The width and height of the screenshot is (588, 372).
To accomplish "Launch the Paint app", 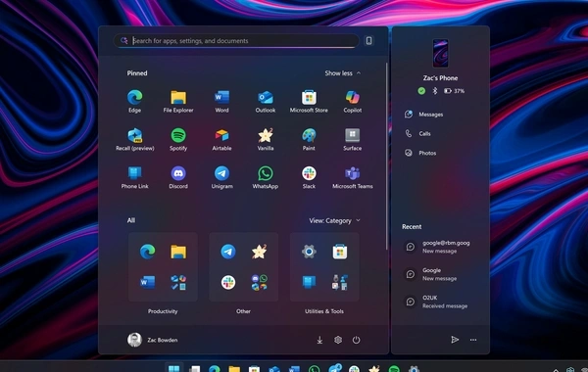I will coord(309,139).
